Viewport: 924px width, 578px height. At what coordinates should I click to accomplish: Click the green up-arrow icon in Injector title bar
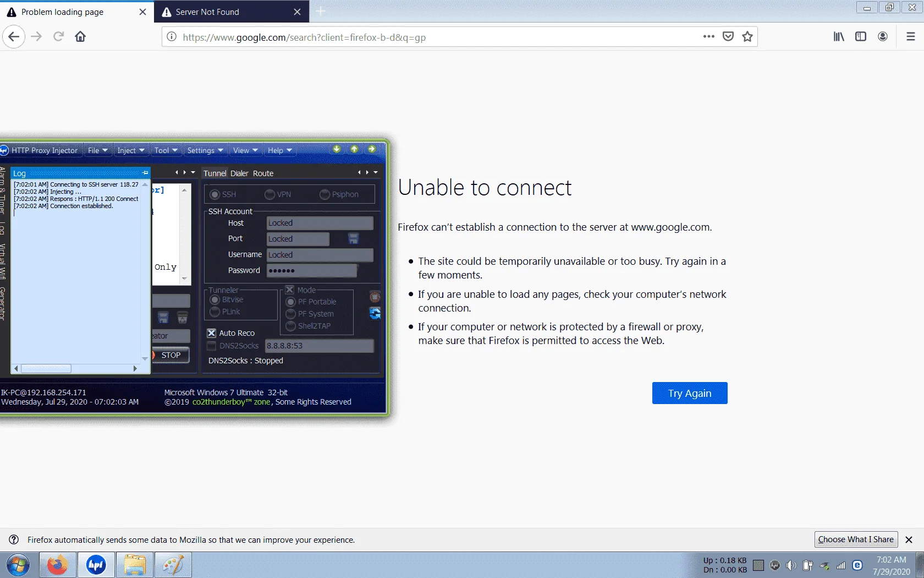354,149
